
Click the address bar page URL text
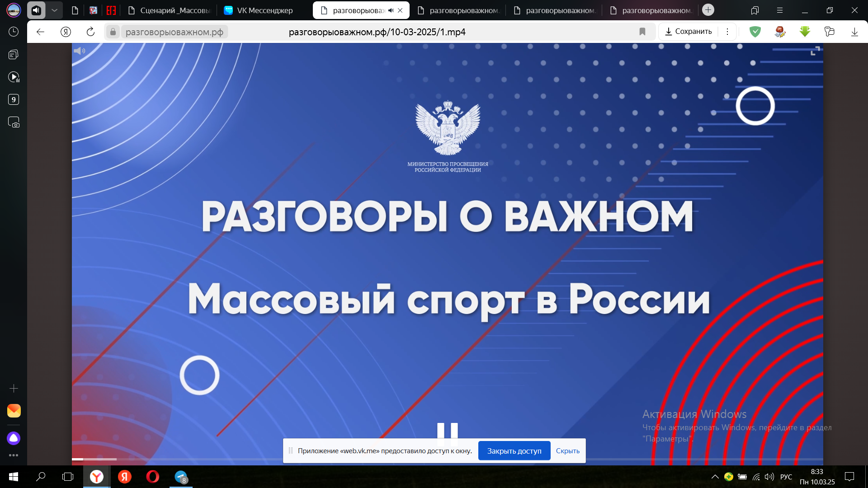[377, 32]
